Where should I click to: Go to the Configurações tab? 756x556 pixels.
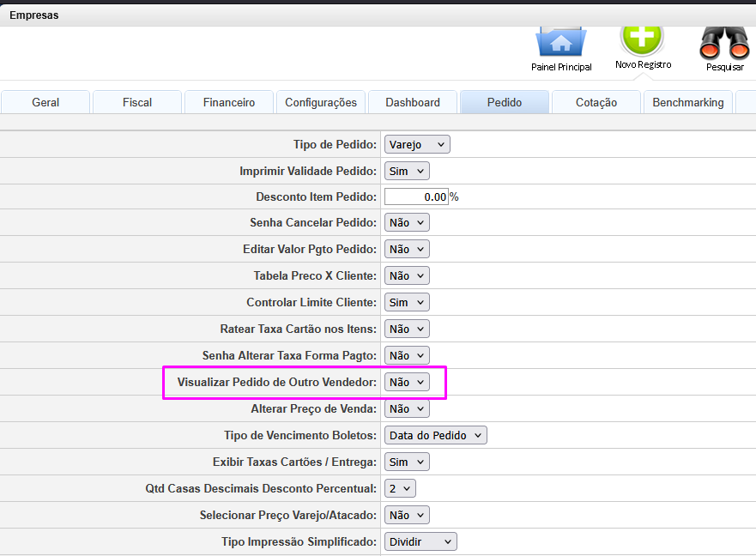click(x=321, y=102)
